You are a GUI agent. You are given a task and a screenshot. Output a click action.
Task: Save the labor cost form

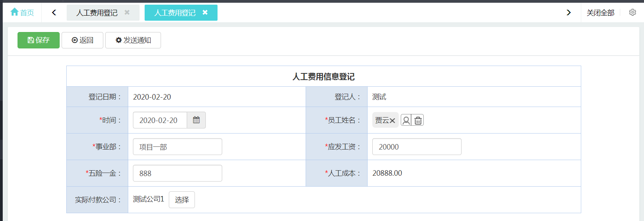39,40
